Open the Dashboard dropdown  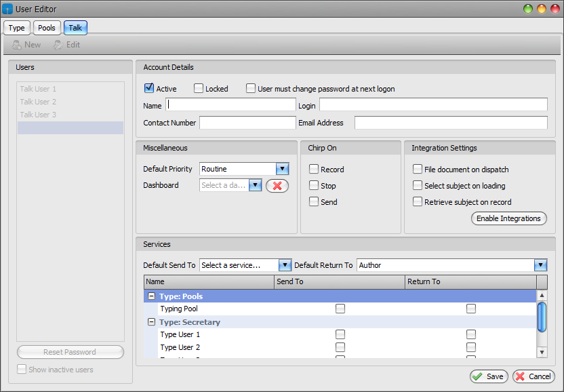click(255, 185)
